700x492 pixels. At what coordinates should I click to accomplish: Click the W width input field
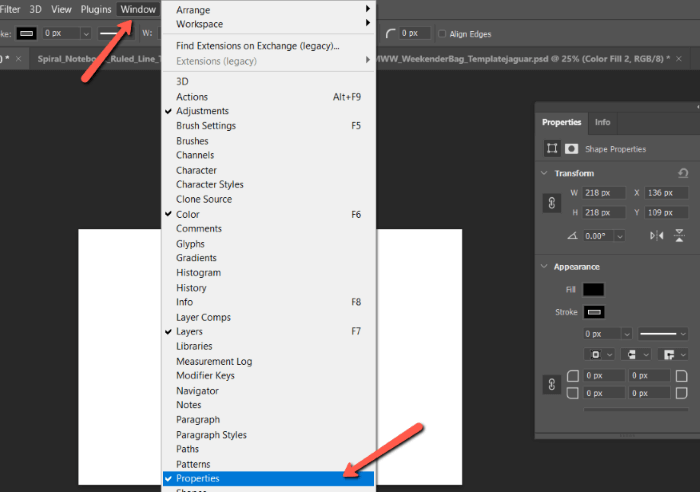603,192
